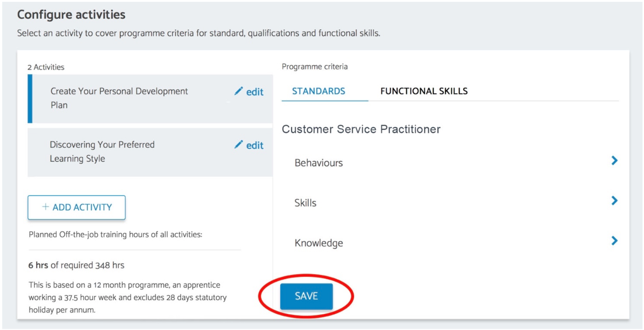The image size is (644, 330).
Task: Add a new activity
Action: click(77, 207)
